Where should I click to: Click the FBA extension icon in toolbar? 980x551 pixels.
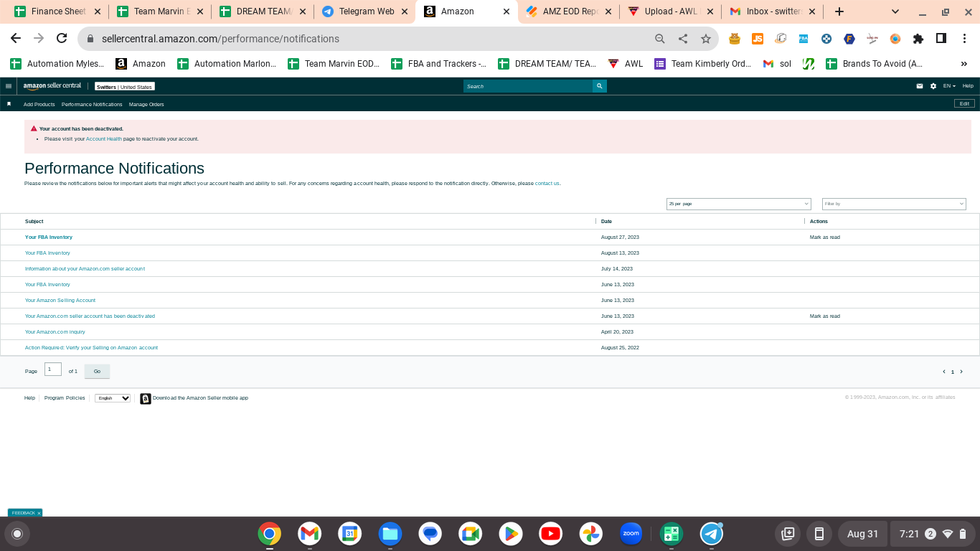804,39
